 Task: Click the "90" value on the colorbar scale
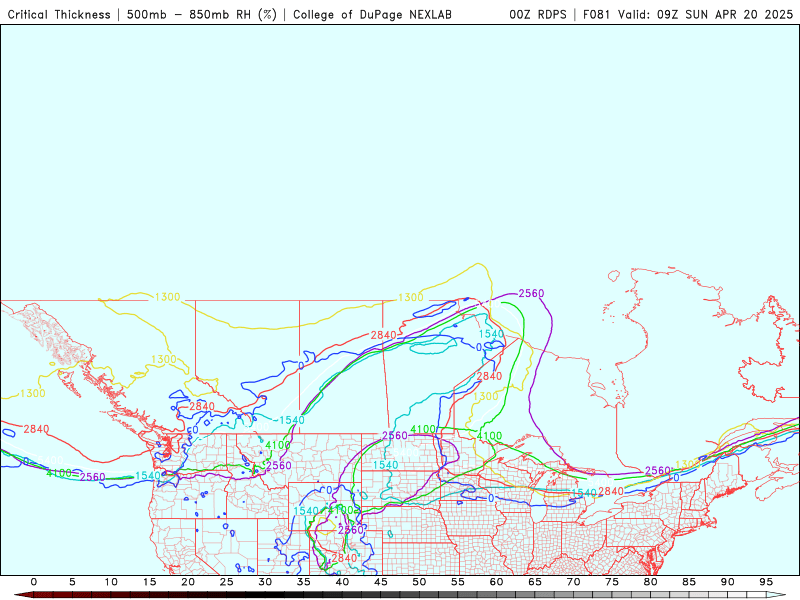coord(728,582)
